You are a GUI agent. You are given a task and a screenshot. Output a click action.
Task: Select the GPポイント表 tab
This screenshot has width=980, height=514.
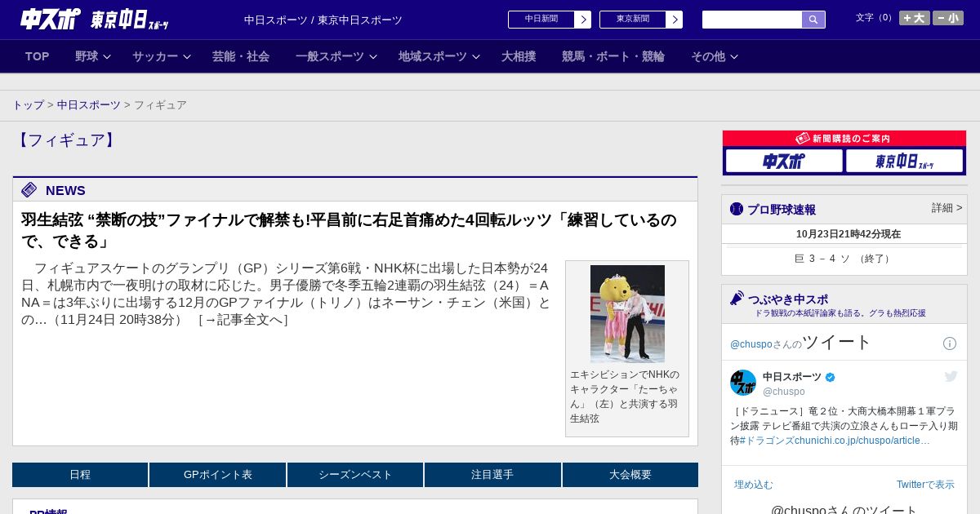218,475
